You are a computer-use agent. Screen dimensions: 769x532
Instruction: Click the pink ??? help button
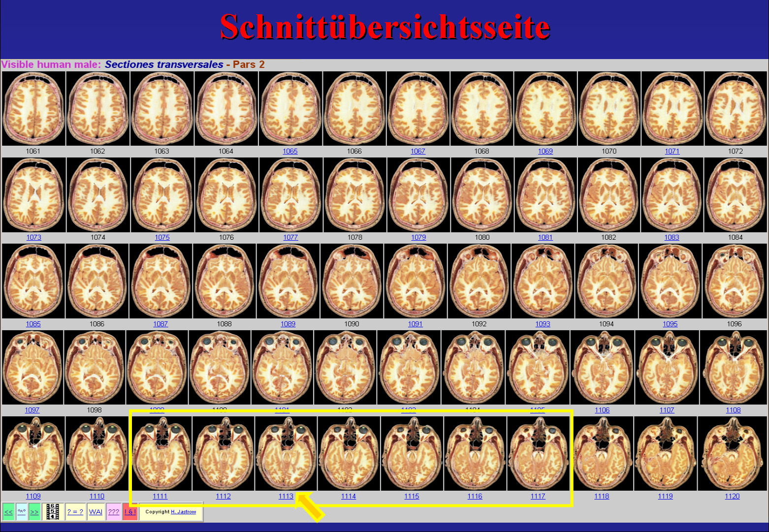pos(114,512)
